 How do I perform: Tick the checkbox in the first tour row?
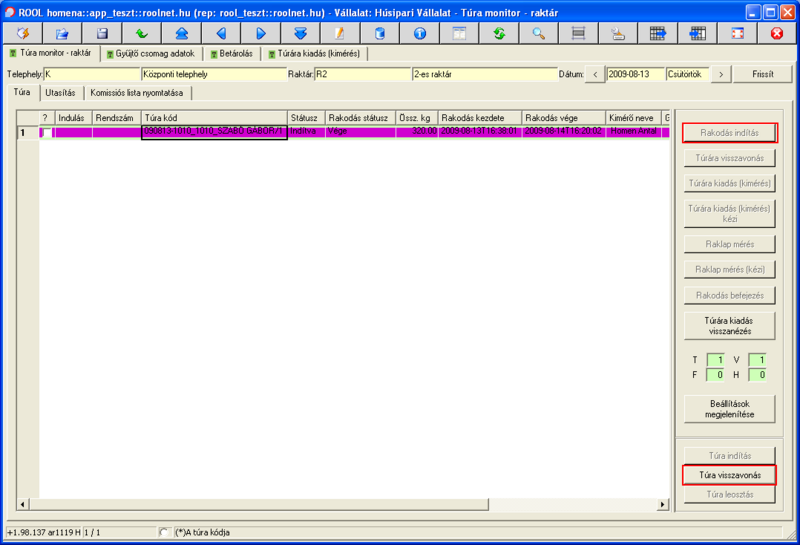[45, 132]
